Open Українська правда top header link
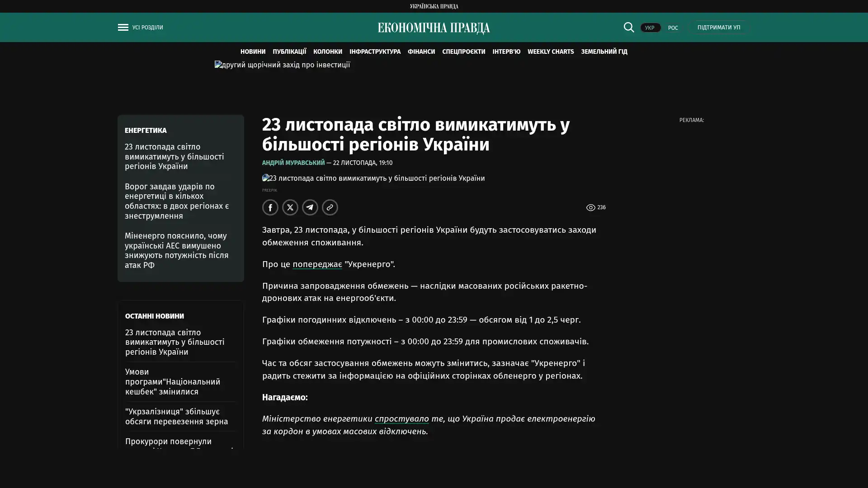This screenshot has width=868, height=488. click(x=434, y=6)
